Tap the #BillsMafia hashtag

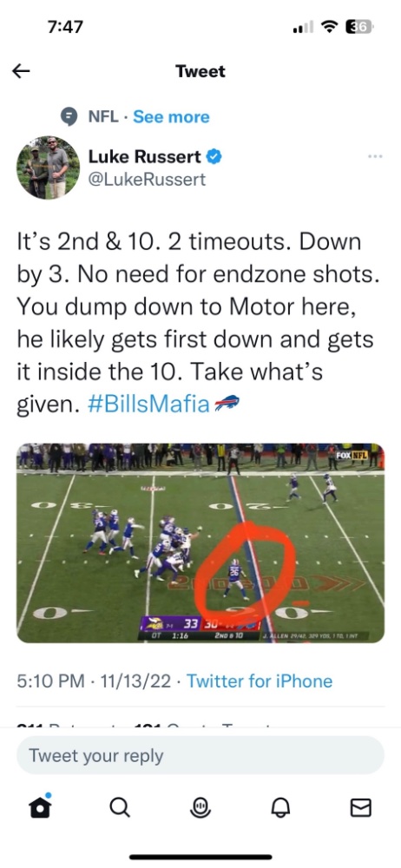point(148,405)
